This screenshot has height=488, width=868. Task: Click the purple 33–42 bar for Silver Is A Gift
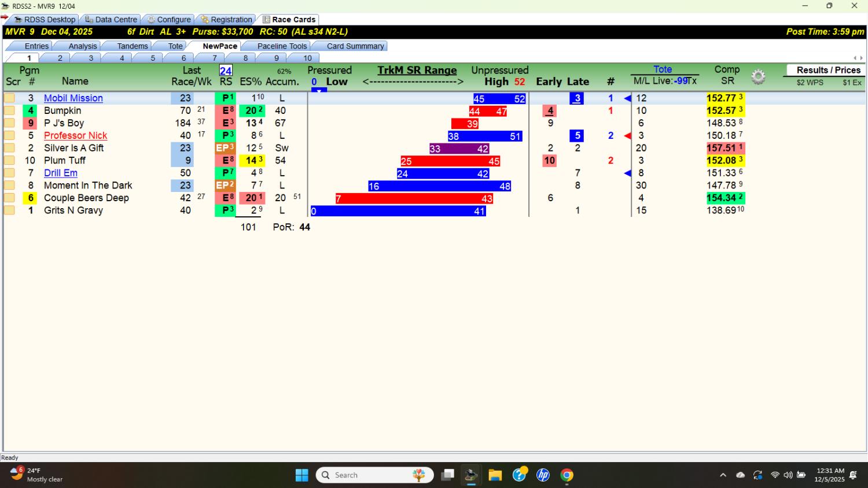point(459,149)
